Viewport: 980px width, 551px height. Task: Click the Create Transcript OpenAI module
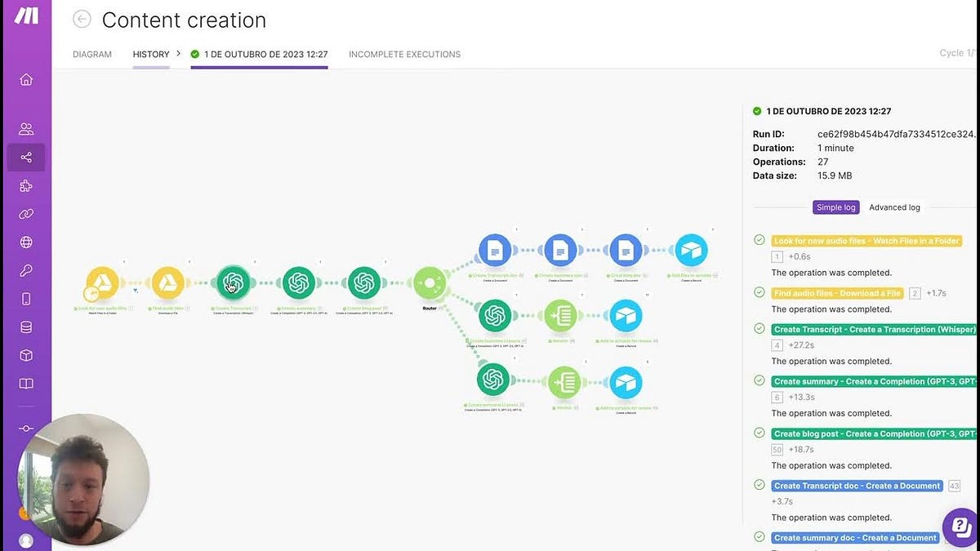[x=233, y=282]
